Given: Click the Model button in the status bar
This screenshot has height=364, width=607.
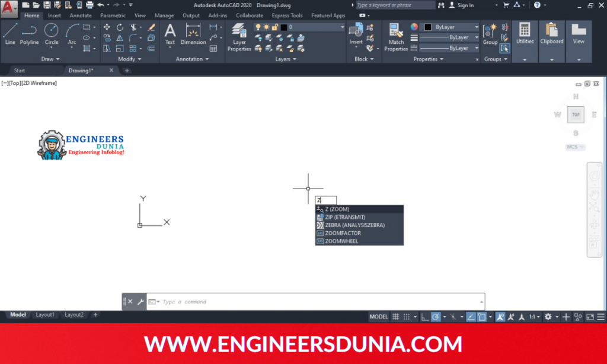Looking at the screenshot, I should 379,317.
